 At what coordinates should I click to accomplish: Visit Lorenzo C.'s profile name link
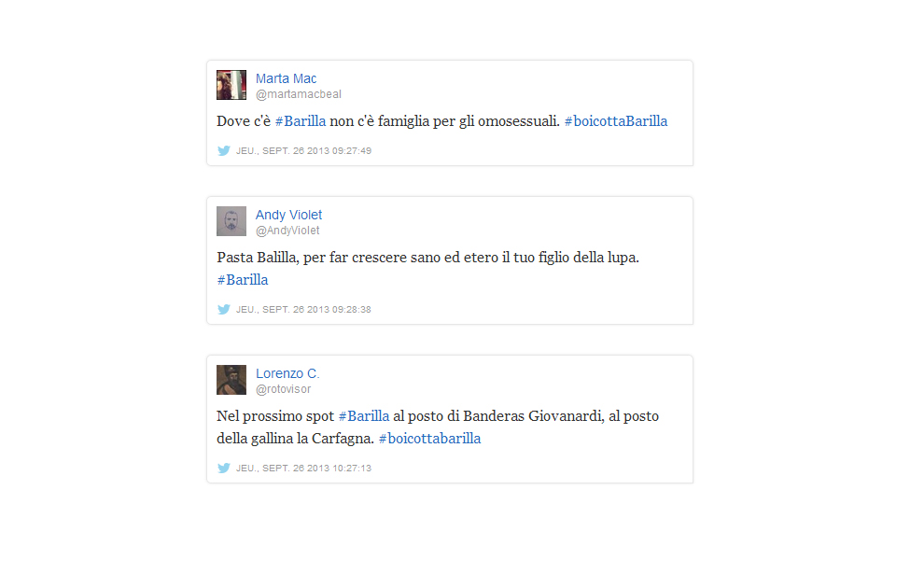pyautogui.click(x=287, y=373)
